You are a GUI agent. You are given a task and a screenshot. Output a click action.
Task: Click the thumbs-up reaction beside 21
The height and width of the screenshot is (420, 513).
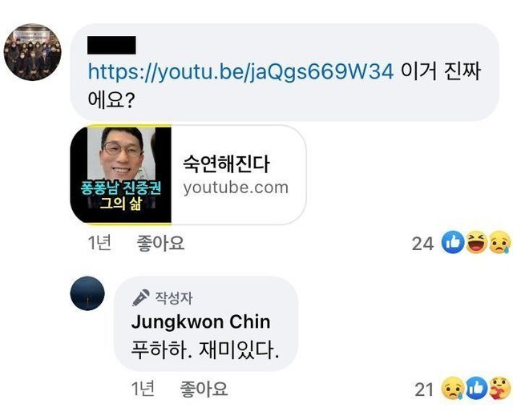click(475, 390)
